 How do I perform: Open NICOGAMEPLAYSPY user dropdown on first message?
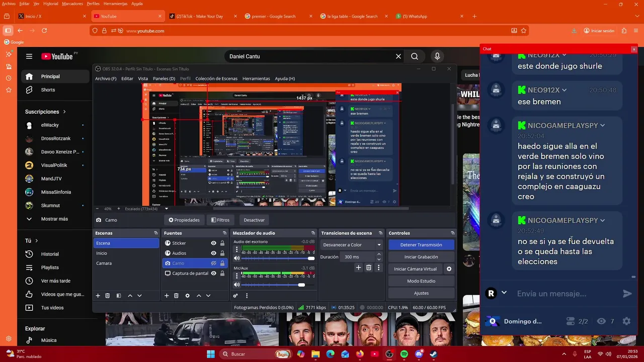pyautogui.click(x=603, y=125)
